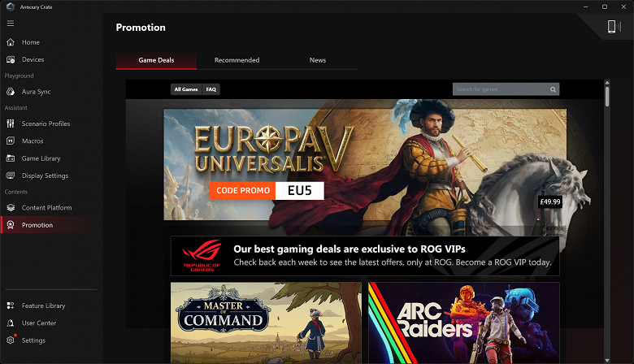
Task: Switch to the Game Deals tab
Action: (x=156, y=60)
